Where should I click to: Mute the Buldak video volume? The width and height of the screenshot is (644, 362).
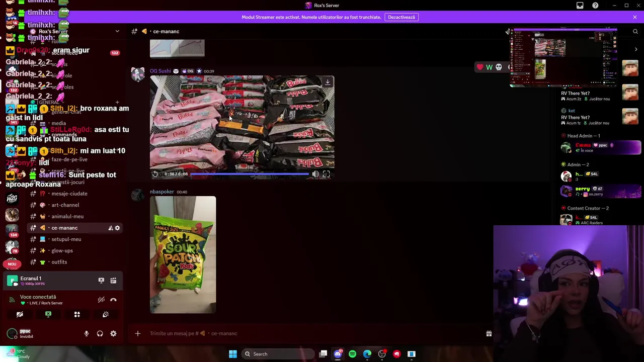click(x=315, y=174)
